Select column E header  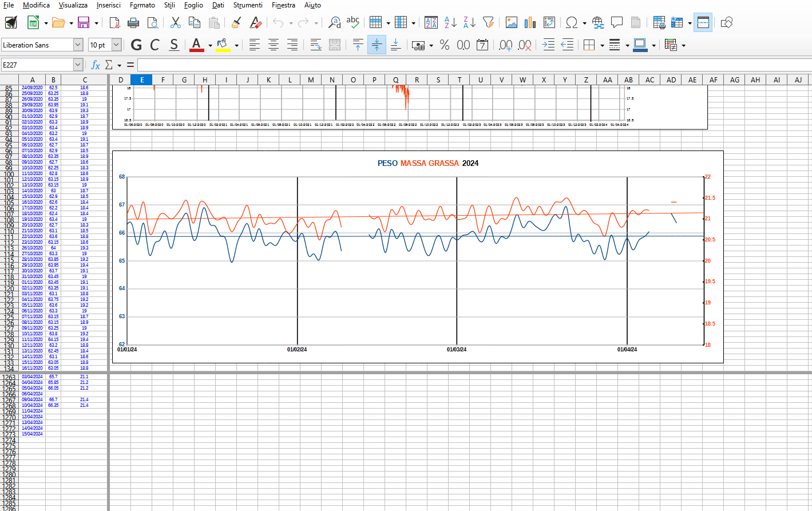pyautogui.click(x=142, y=80)
